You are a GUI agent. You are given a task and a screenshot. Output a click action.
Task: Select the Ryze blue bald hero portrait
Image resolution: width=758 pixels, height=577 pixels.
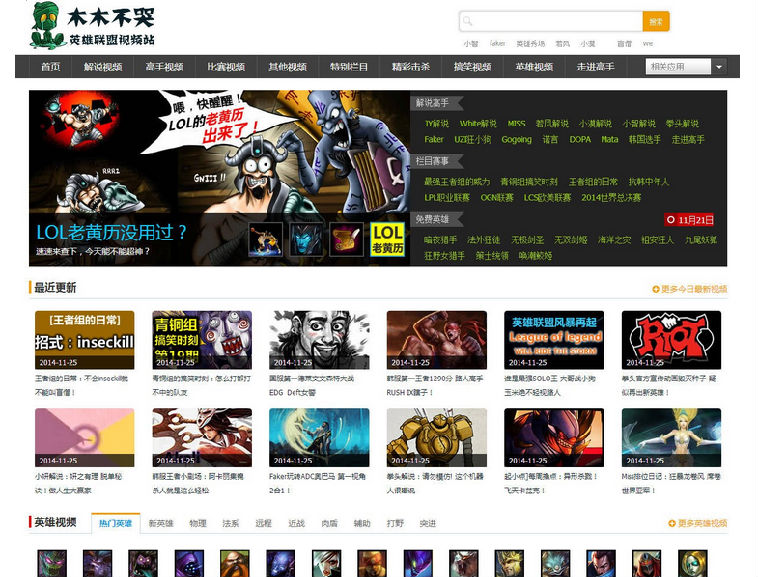(280, 563)
